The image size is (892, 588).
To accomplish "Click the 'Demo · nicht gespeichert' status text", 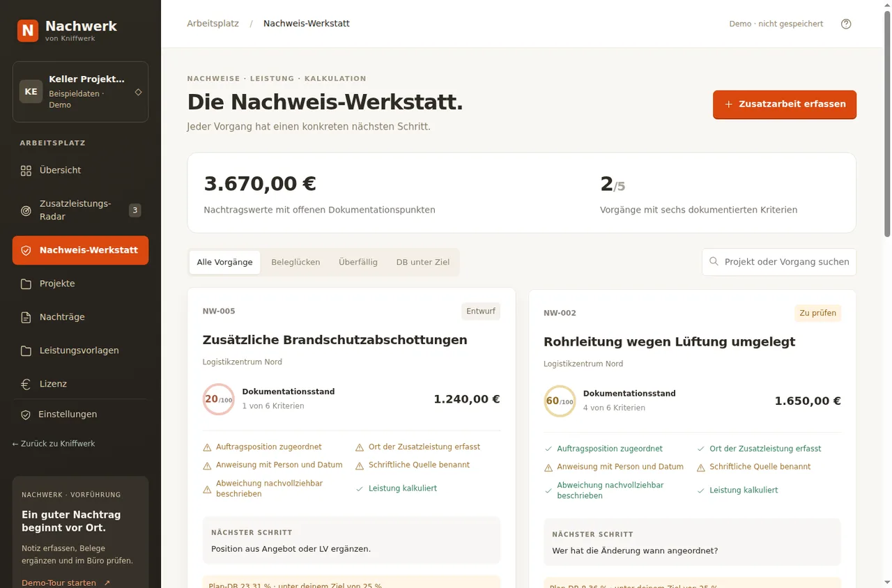I will [x=776, y=24].
